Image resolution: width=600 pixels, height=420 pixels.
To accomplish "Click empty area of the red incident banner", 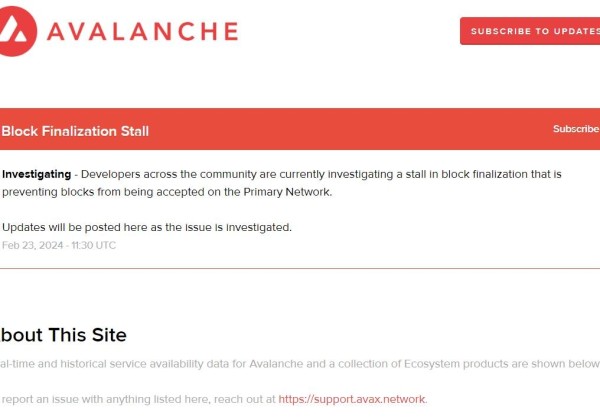I will (350, 131).
